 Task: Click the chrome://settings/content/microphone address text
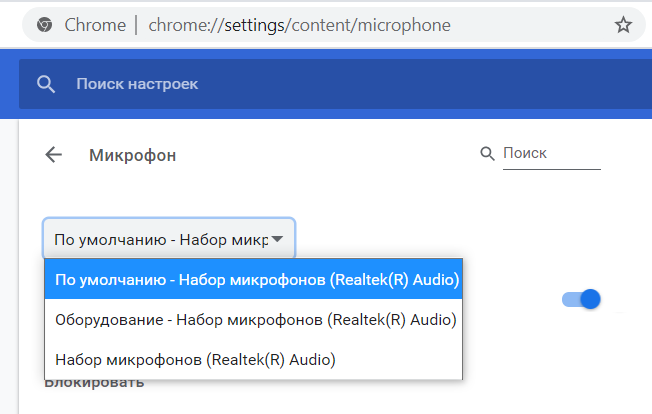coord(299,25)
